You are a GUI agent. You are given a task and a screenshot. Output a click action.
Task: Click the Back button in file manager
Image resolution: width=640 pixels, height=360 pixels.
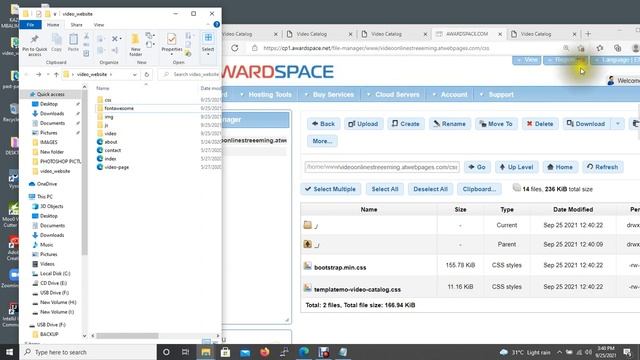click(x=323, y=124)
